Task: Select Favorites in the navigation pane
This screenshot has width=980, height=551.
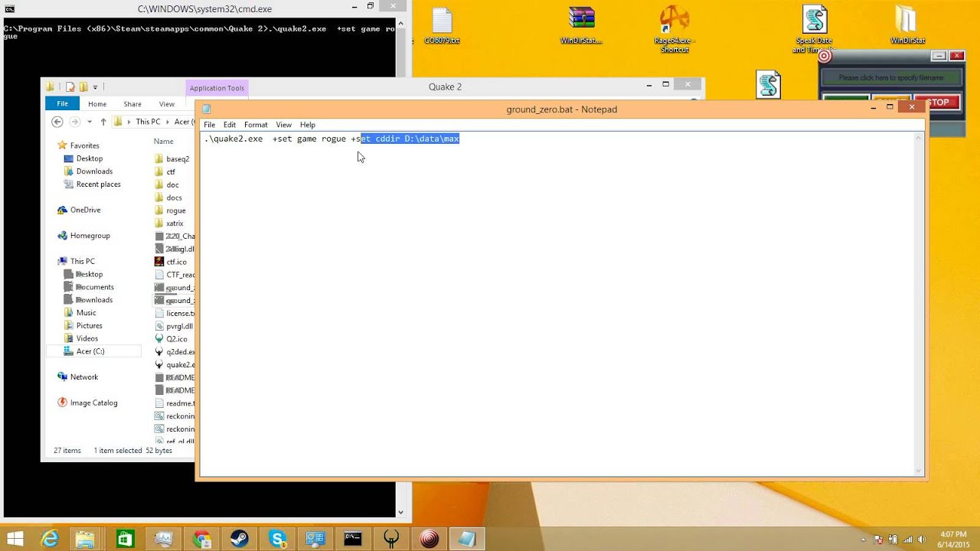Action: (x=84, y=145)
